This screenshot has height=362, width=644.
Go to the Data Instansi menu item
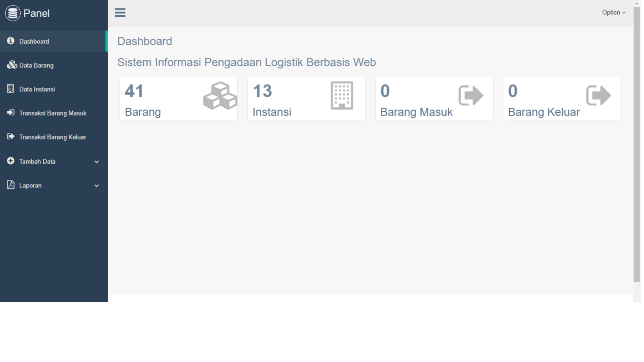tap(54, 89)
